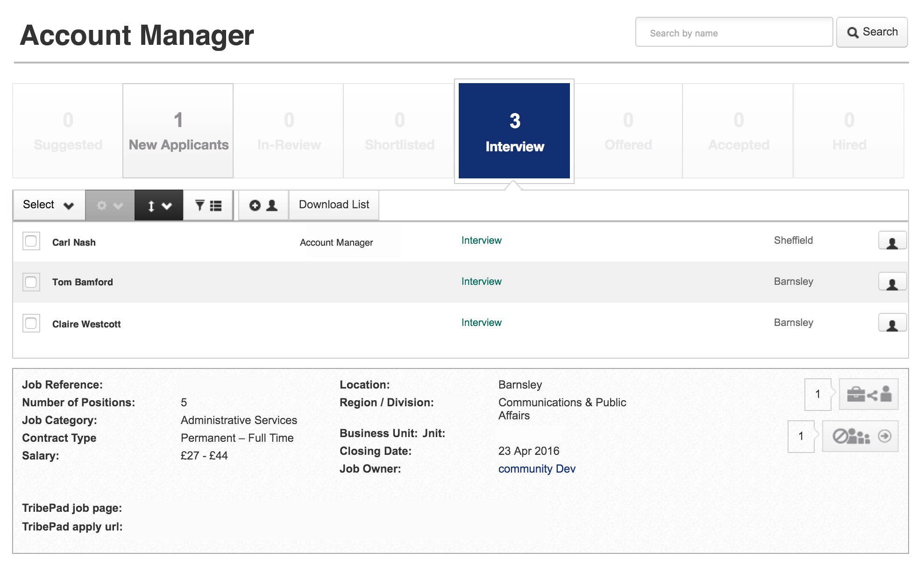Click the add candidate plus-person icon

[x=263, y=205]
